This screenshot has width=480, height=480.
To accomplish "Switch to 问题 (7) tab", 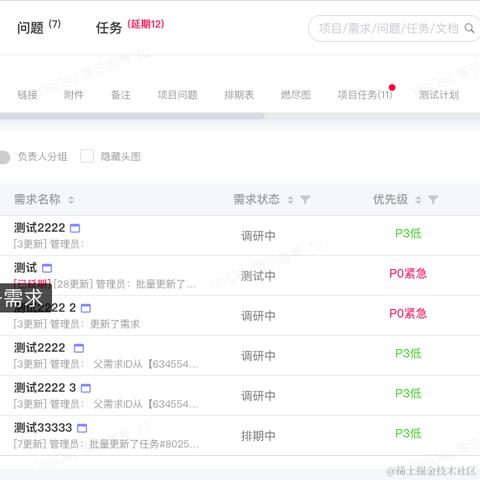I will coord(39,27).
